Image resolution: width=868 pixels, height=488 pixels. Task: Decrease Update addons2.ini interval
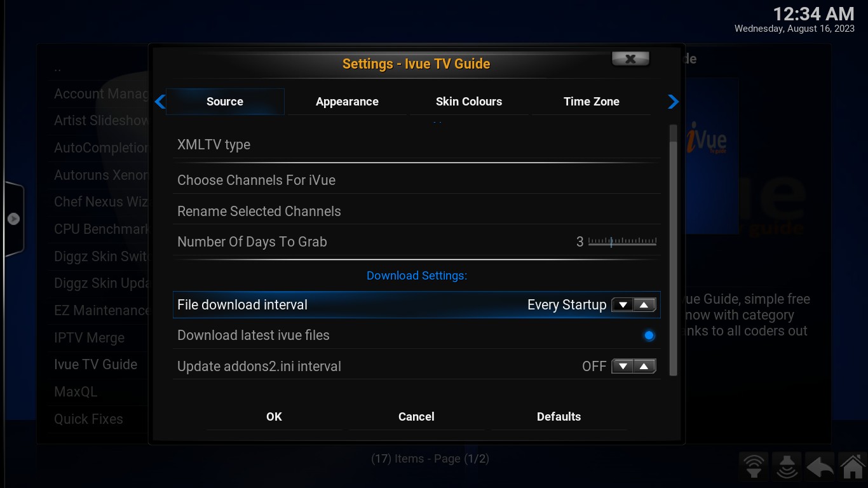point(623,367)
